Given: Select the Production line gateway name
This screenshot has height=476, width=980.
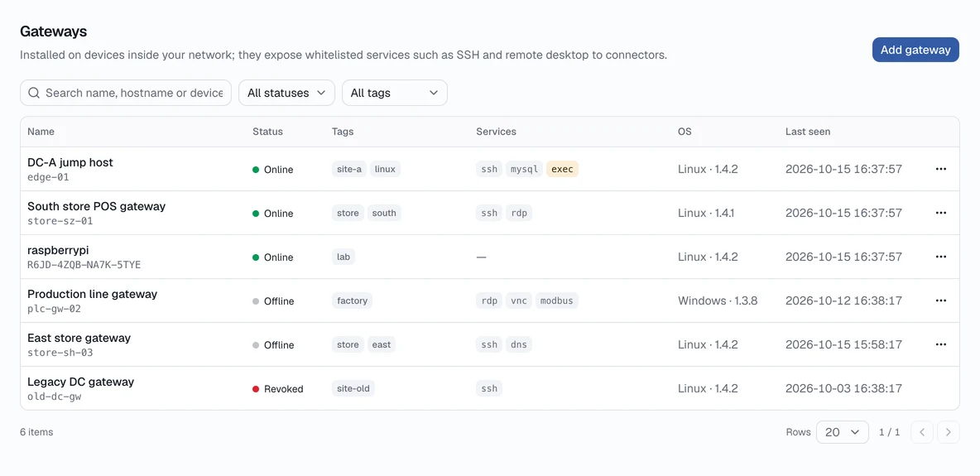Looking at the screenshot, I should point(93,293).
